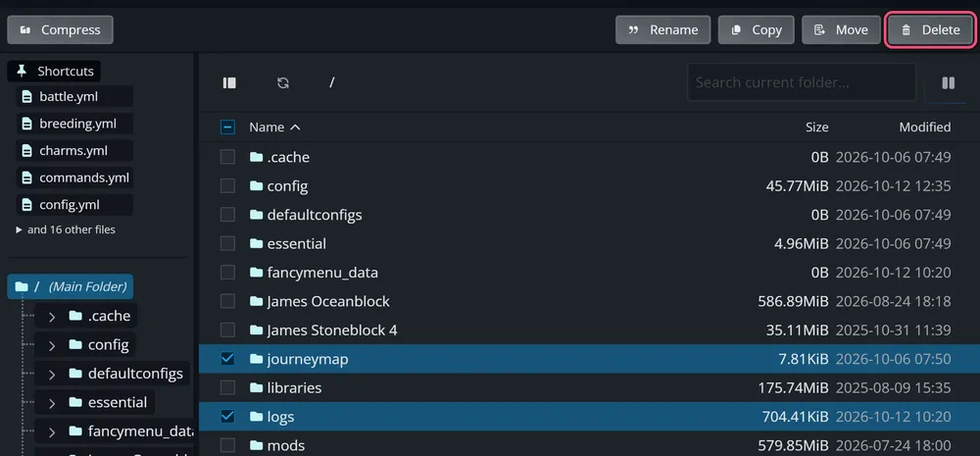This screenshot has height=456, width=980.
Task: Click the root slash breadcrumb
Action: pos(332,82)
